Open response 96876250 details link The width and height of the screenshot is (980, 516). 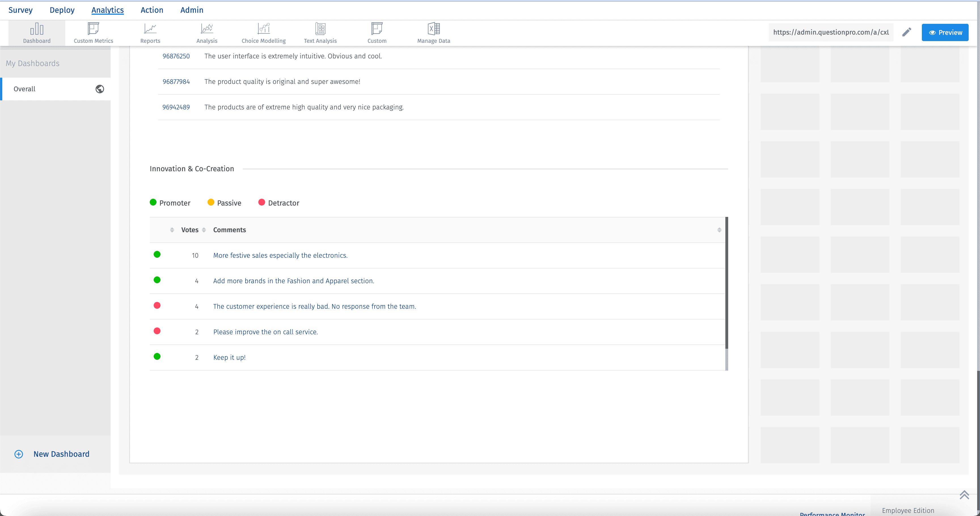tap(176, 56)
